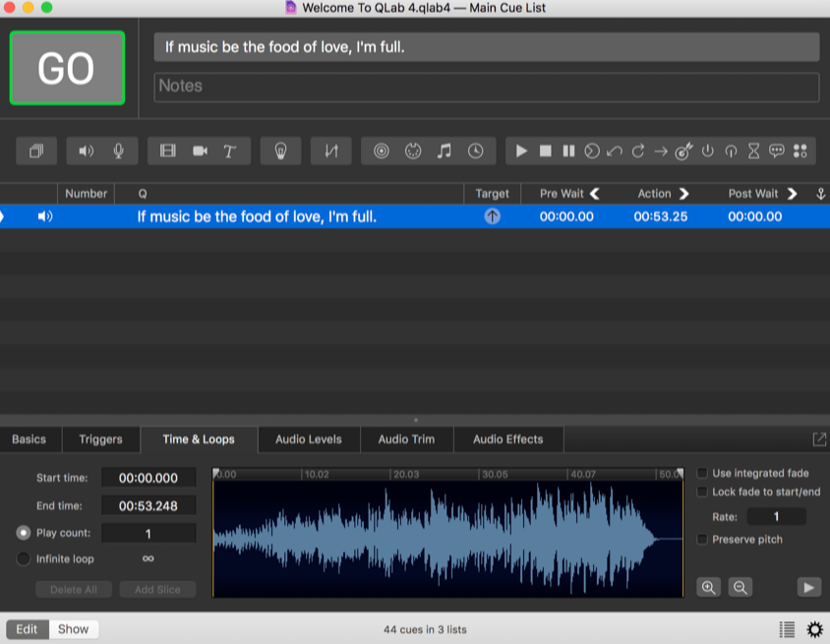Click the Target column header
Screen dimensions: 830x644
(493, 194)
